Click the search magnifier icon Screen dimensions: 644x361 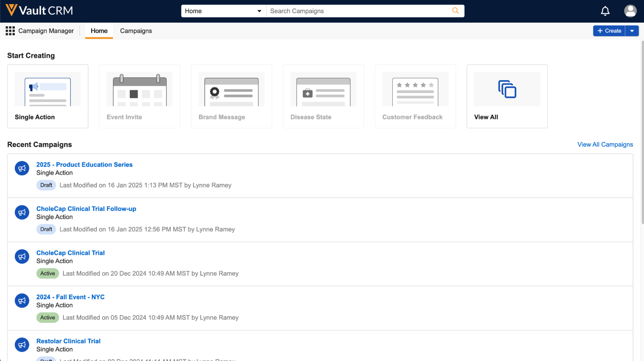455,11
